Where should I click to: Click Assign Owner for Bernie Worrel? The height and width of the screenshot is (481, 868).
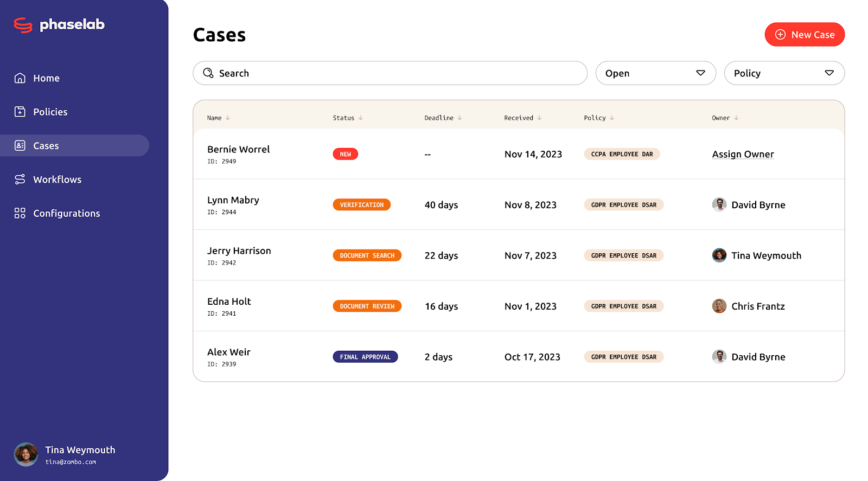click(743, 154)
